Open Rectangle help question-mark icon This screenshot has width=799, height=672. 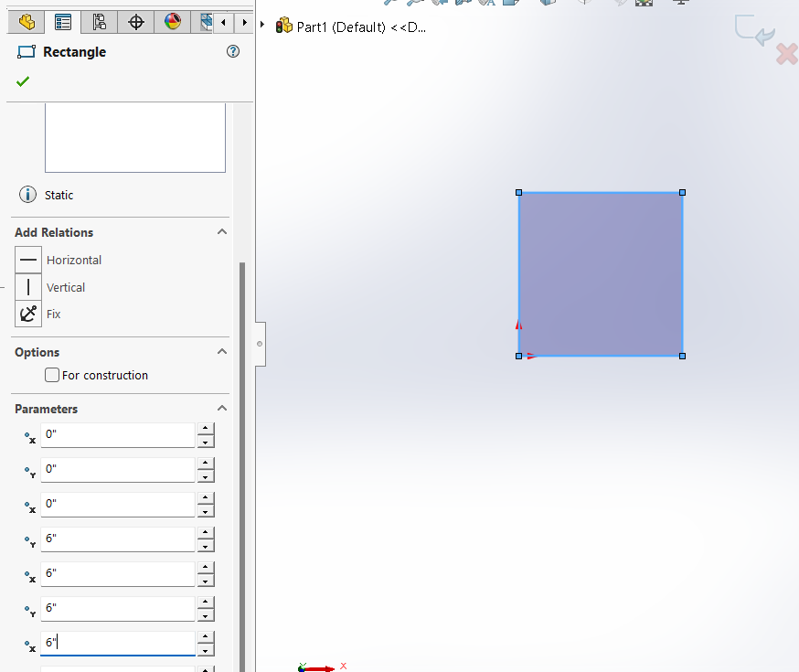click(x=233, y=51)
